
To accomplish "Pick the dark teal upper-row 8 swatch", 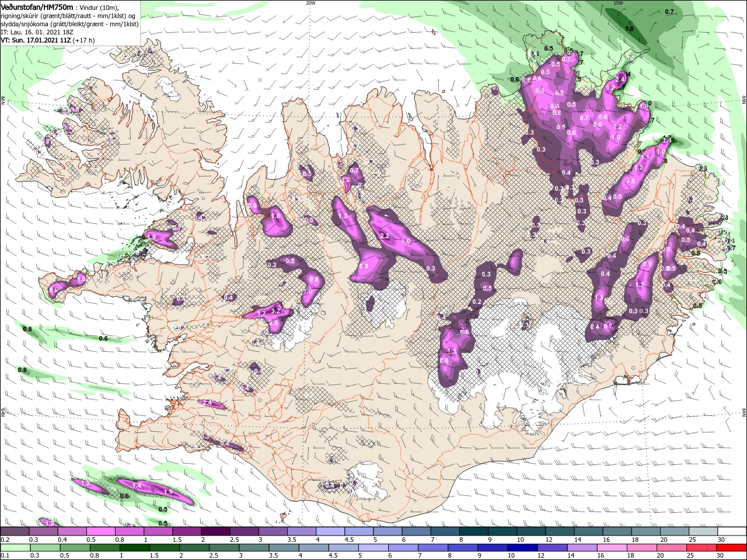I will tap(473, 532).
